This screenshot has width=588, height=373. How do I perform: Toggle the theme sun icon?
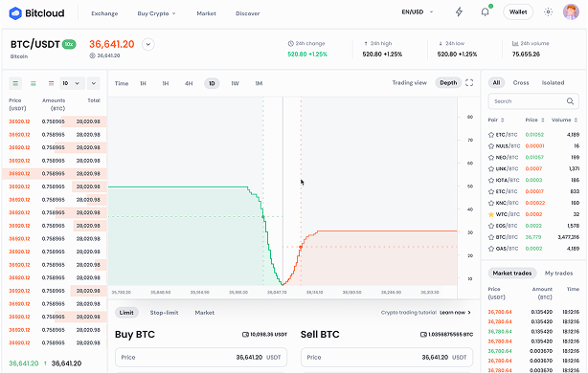(548, 12)
